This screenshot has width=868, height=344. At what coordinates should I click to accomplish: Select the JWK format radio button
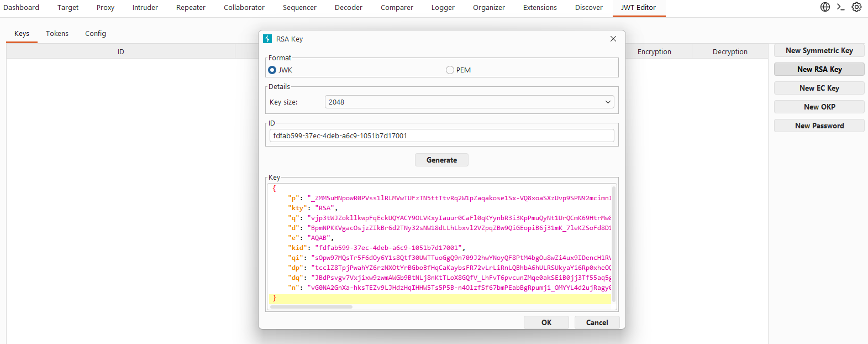pyautogui.click(x=272, y=70)
